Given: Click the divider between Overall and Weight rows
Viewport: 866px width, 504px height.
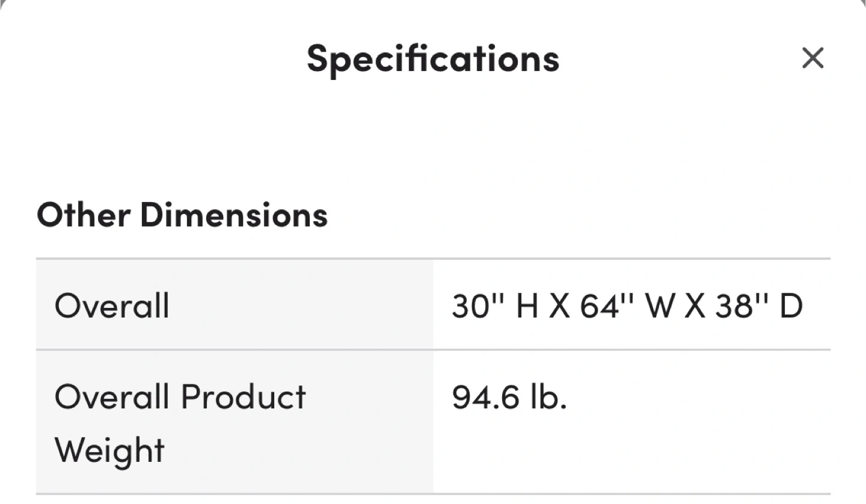Looking at the screenshot, I should click(x=433, y=349).
